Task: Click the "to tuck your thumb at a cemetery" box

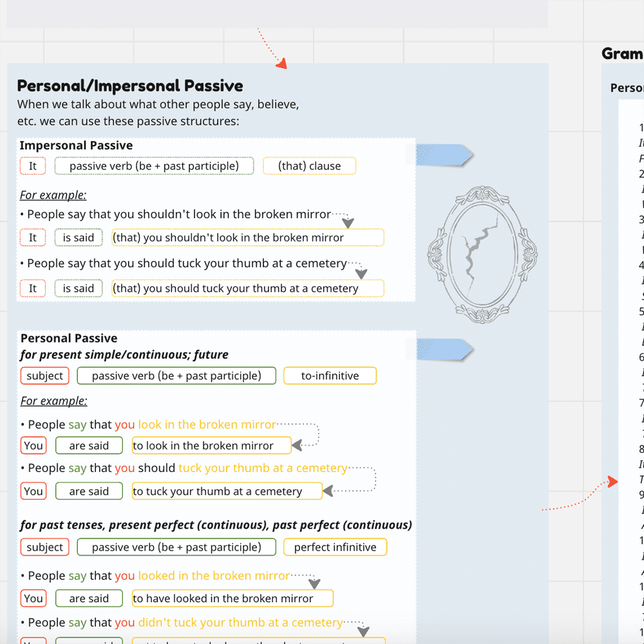Action: pyautogui.click(x=226, y=491)
